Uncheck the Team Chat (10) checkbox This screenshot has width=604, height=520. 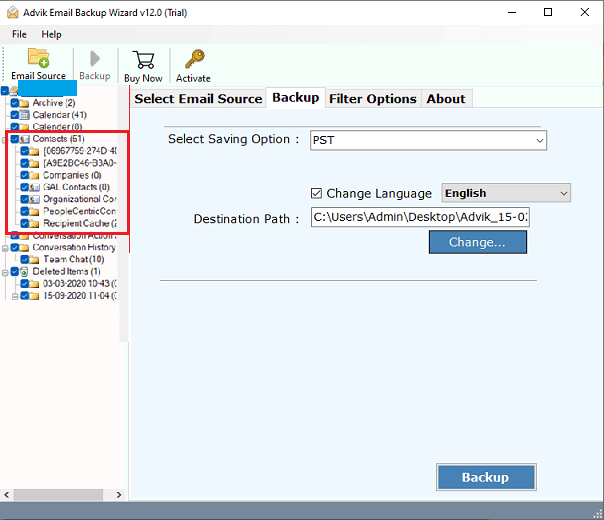click(25, 259)
